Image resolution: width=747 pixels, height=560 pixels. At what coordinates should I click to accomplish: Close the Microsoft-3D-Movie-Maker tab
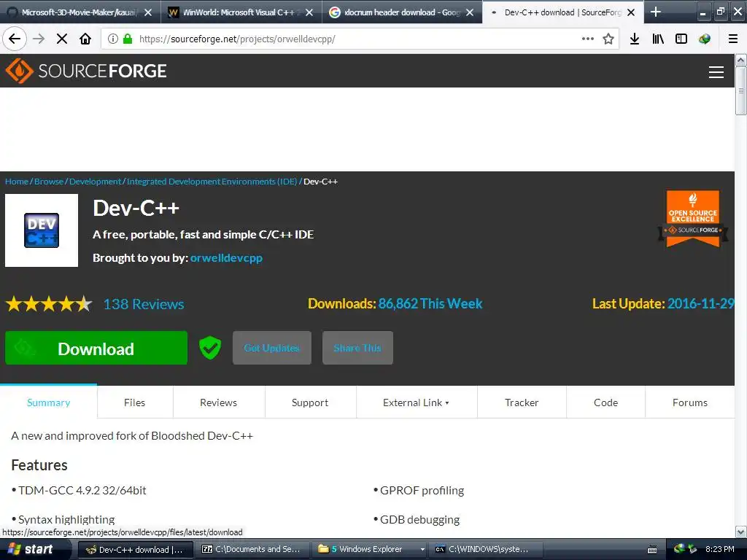pyautogui.click(x=148, y=12)
